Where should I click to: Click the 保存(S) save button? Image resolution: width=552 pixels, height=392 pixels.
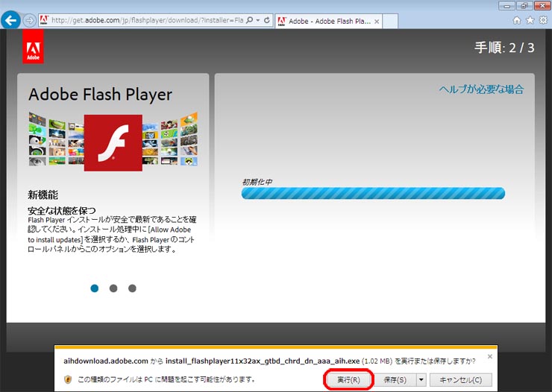pos(395,379)
